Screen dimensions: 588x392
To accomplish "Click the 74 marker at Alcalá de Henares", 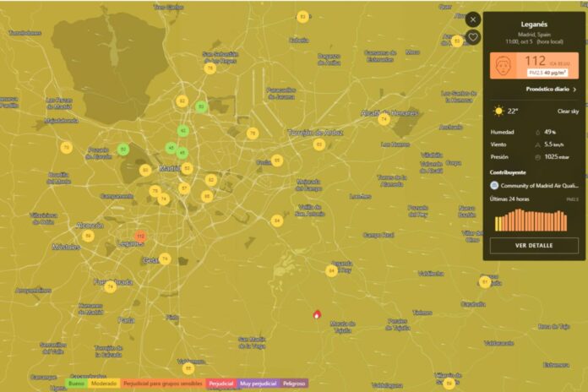I will (x=384, y=119).
